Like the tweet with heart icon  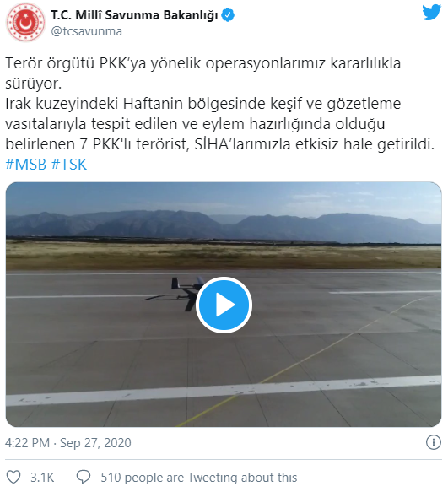(x=13, y=478)
